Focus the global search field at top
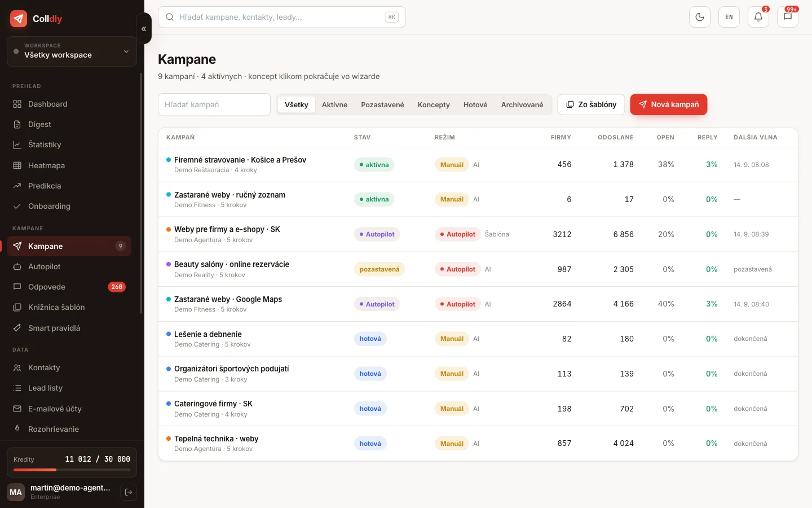 click(282, 17)
